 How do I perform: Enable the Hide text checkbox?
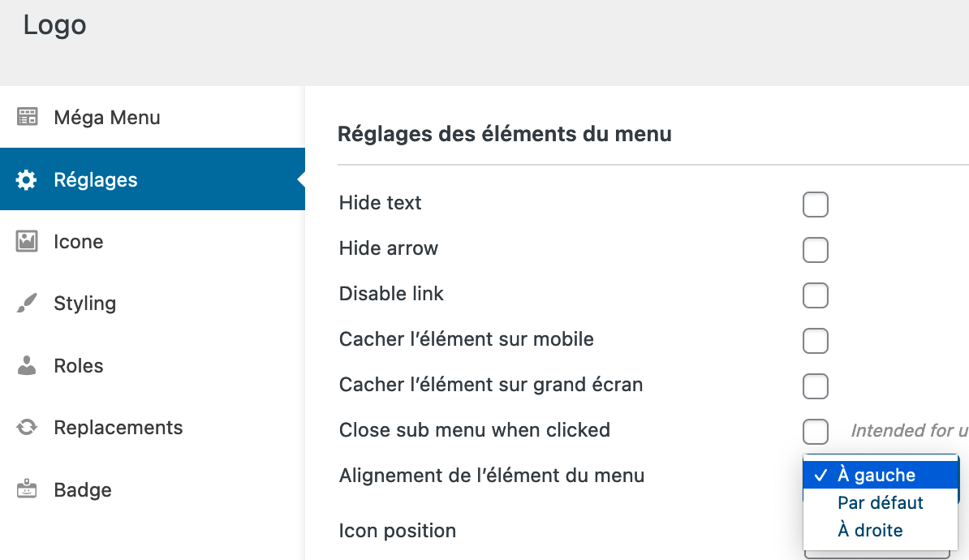815,205
